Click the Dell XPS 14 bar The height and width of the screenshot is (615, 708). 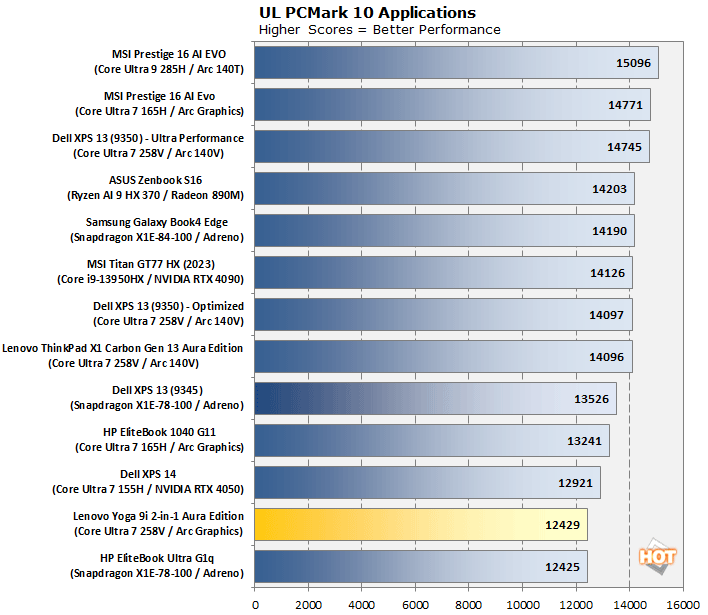click(x=427, y=482)
